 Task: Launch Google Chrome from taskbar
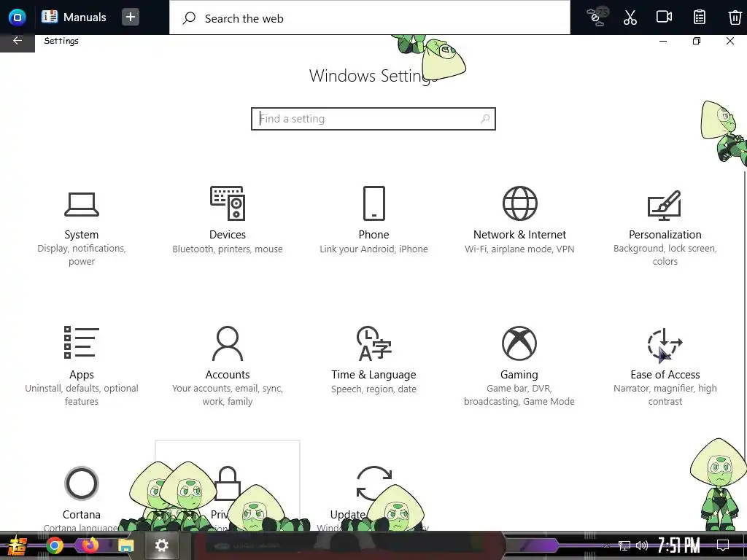tap(54, 545)
